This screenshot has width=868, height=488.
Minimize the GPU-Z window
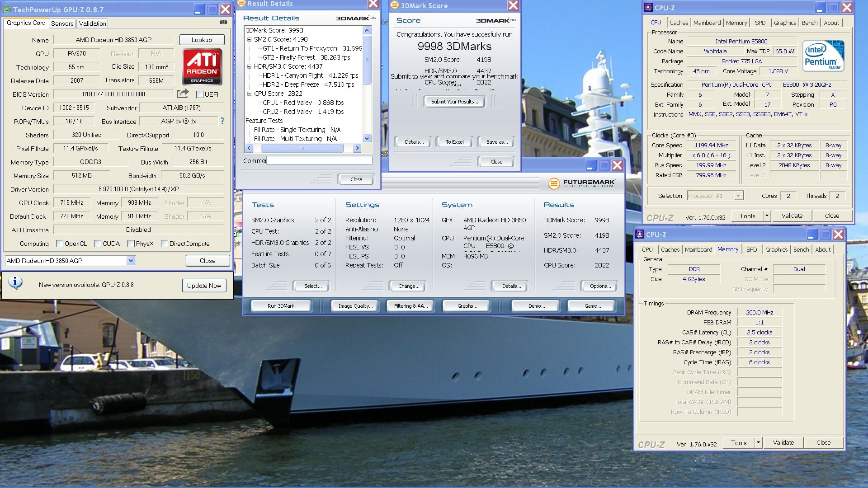coord(199,9)
